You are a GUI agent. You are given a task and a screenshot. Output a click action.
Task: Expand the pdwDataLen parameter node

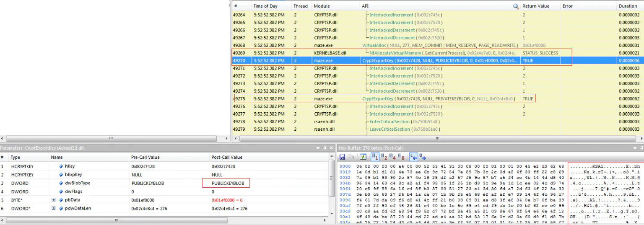click(x=54, y=208)
